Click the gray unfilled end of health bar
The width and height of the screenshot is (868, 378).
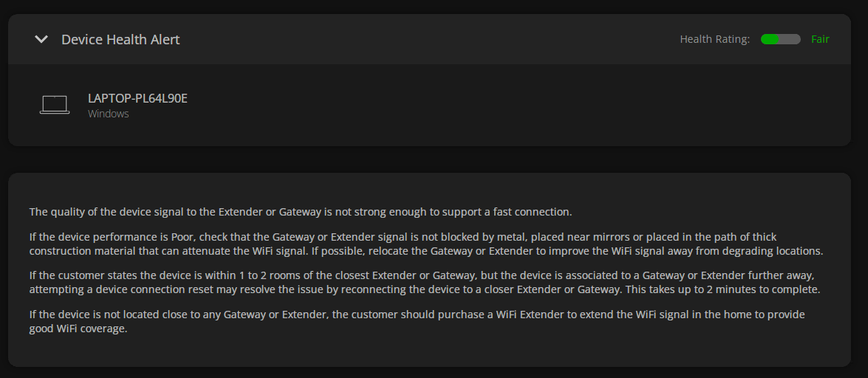point(791,39)
